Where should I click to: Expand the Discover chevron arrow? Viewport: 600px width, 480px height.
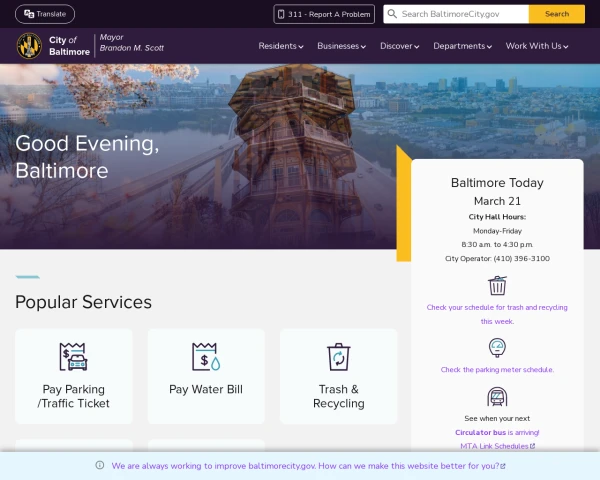pos(417,47)
